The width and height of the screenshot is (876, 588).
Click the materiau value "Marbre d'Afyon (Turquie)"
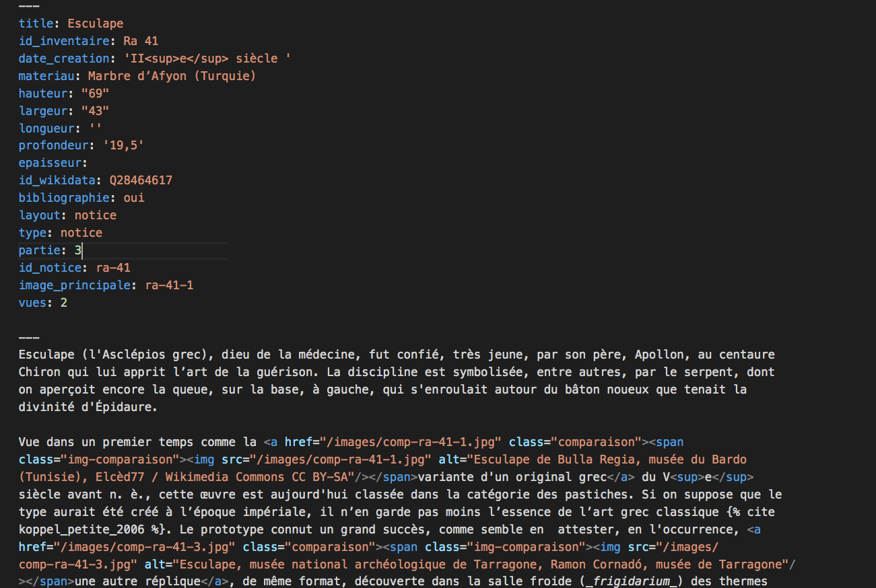click(x=172, y=76)
